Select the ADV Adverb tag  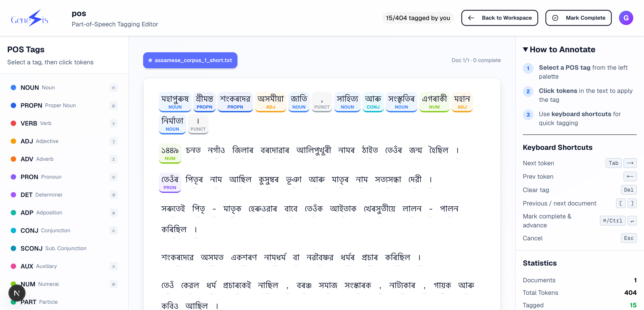click(x=64, y=159)
